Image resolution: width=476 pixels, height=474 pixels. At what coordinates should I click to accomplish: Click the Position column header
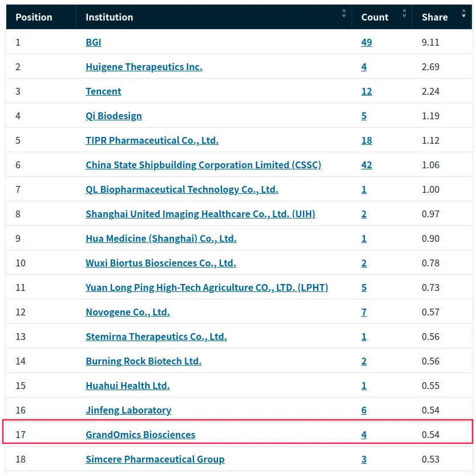pyautogui.click(x=34, y=17)
